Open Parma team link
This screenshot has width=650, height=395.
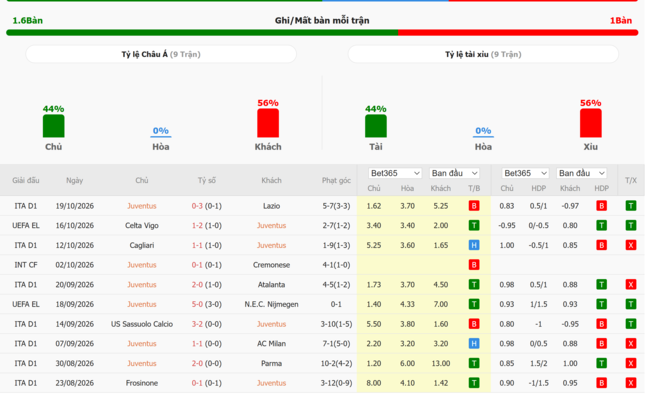pos(272,363)
